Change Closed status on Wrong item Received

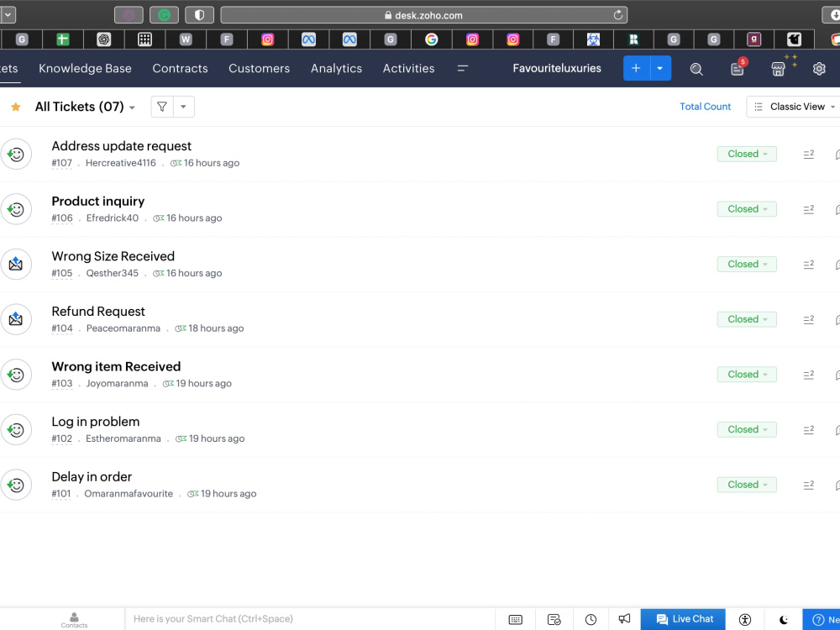747,375
